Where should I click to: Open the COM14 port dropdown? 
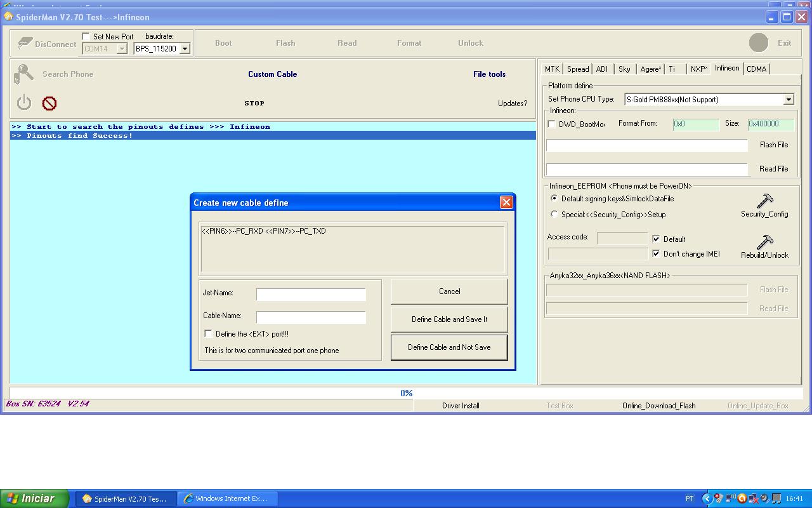click(122, 49)
